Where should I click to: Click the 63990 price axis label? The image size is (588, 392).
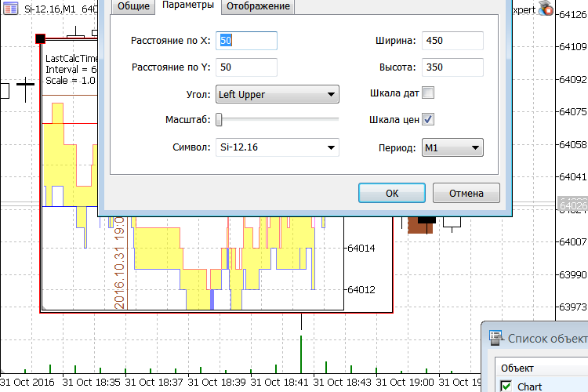pyautogui.click(x=572, y=275)
